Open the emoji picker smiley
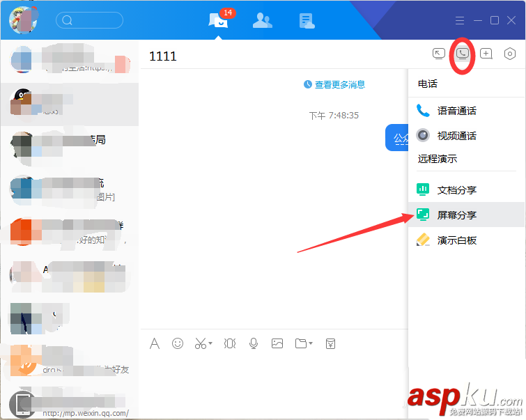This screenshot has width=526, height=420. pyautogui.click(x=178, y=343)
